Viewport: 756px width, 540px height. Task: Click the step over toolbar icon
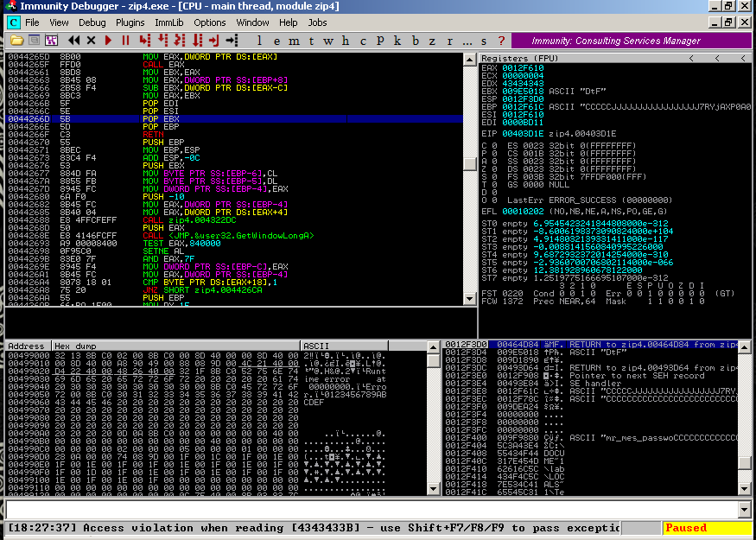pyautogui.click(x=162, y=41)
